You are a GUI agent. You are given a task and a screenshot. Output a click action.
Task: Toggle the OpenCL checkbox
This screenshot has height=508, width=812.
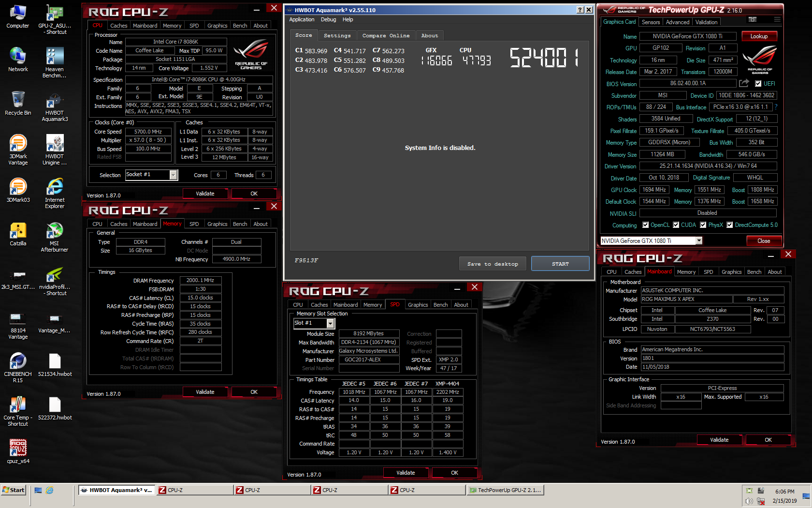pos(645,225)
